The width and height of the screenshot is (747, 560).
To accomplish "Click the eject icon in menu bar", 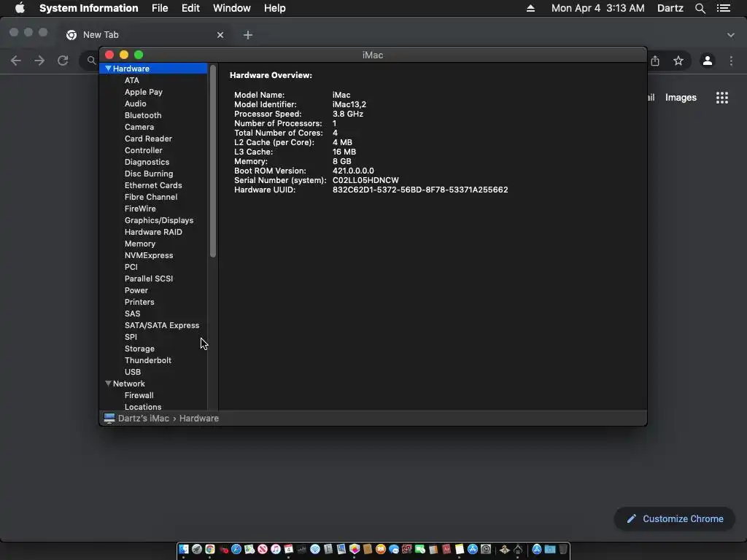I will 530,8.
